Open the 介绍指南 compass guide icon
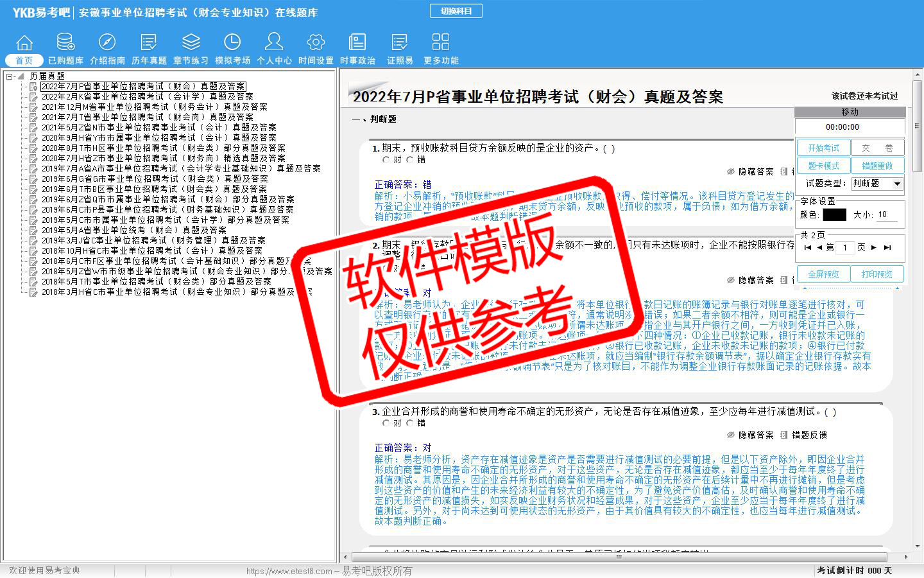Viewport: 924px width, 578px height. tap(107, 42)
